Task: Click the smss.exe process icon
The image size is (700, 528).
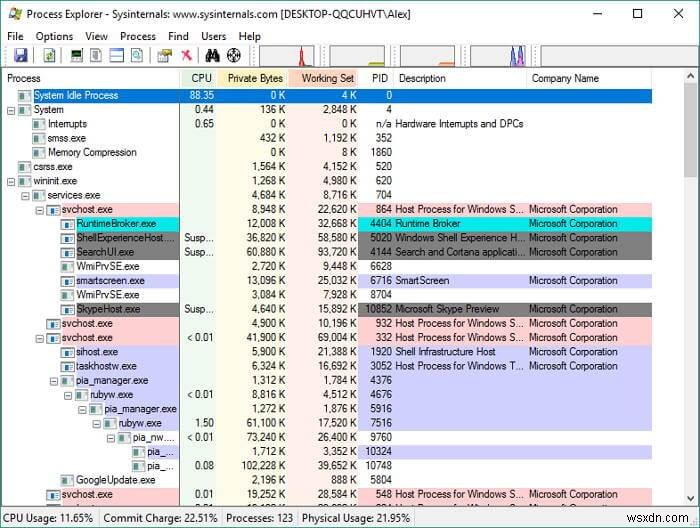Action: 39,138
